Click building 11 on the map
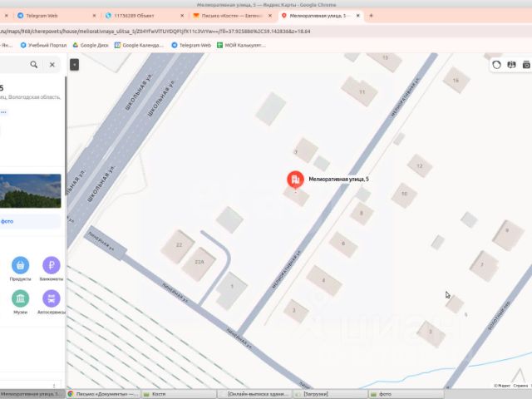532x399 pixels. tap(360, 91)
